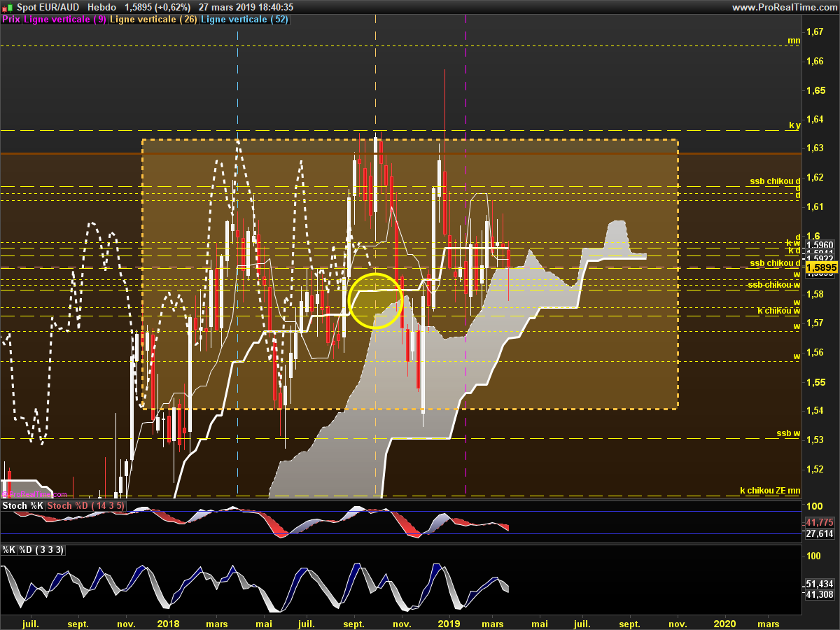
Task: Click the candlestick icon beside Spot EUR/AUD
Action: click(x=6, y=7)
